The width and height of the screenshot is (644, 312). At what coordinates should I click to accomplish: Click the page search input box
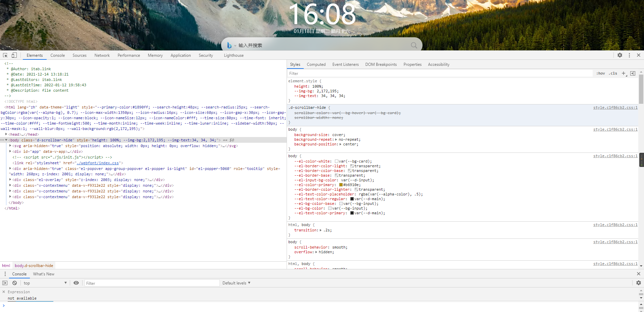(x=322, y=45)
